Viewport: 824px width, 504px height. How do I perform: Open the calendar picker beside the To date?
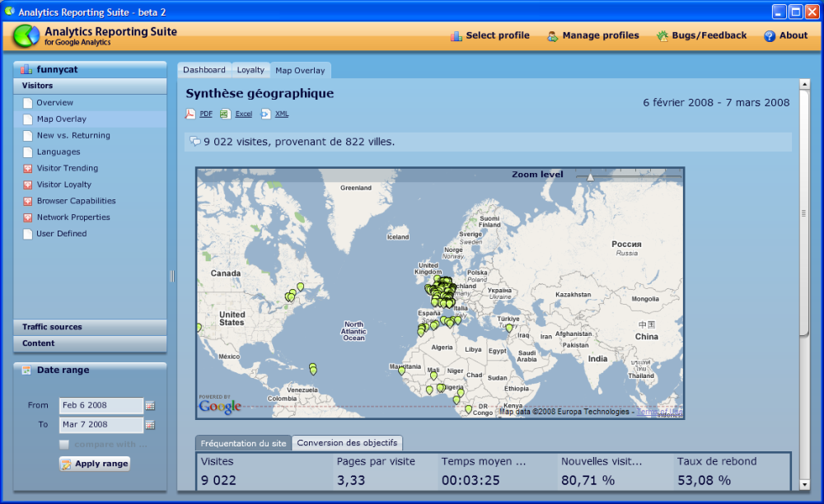(150, 425)
